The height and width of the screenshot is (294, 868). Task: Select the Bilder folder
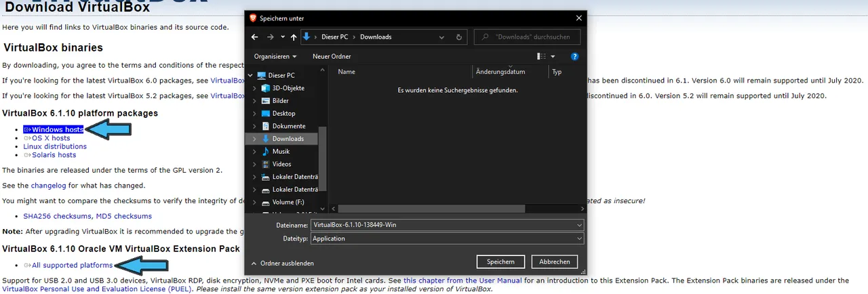pyautogui.click(x=280, y=101)
